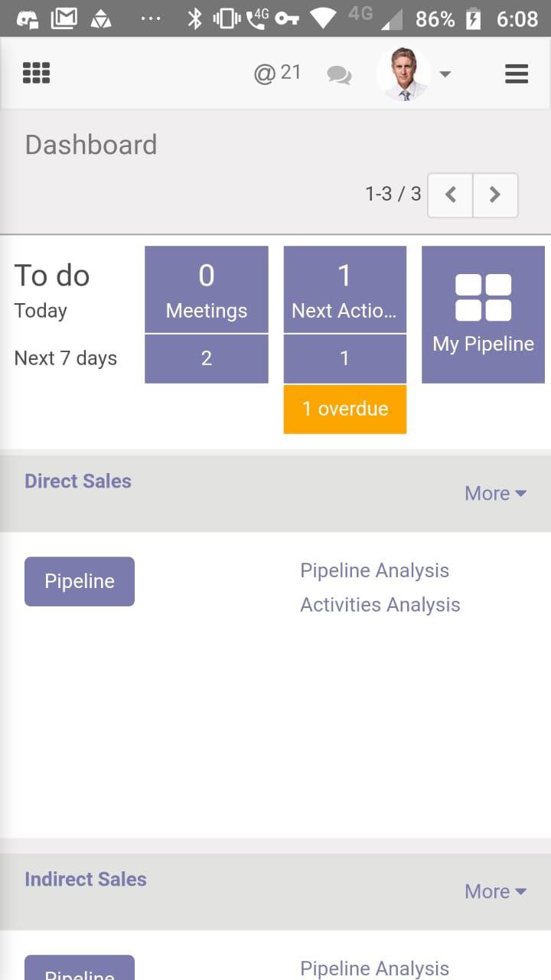Open the 1 overdue orange tile
This screenshot has height=980, width=551.
[x=344, y=409]
